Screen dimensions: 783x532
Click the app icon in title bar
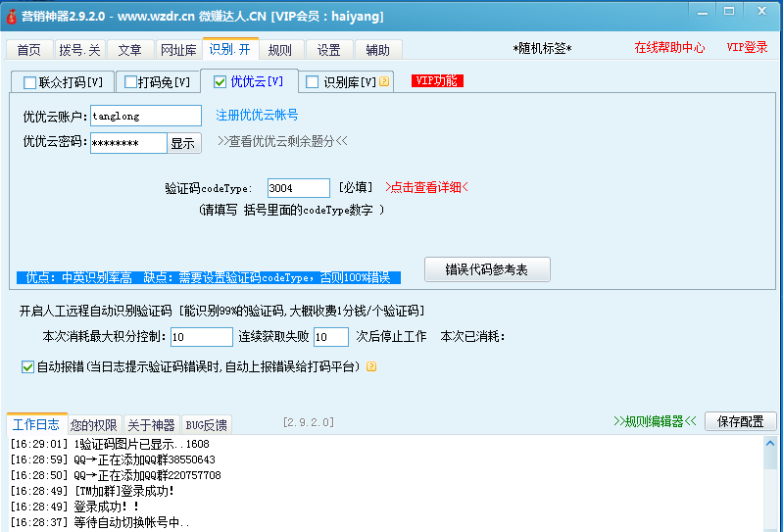11,16
